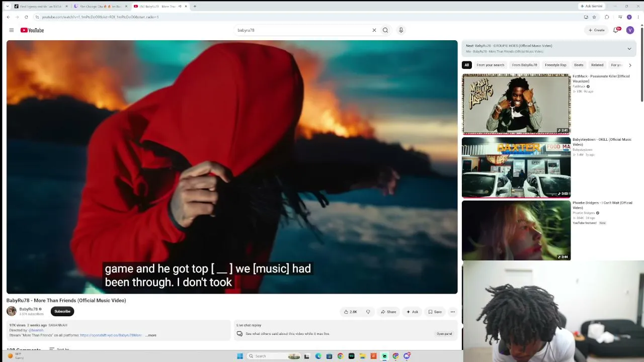
Task: Open Ask Gemini in the browser
Action: pos(592,6)
